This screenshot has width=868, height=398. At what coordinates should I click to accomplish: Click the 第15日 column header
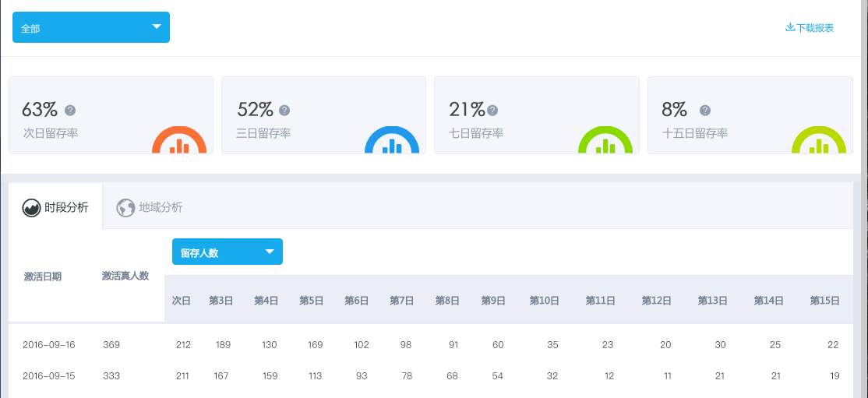tap(824, 301)
